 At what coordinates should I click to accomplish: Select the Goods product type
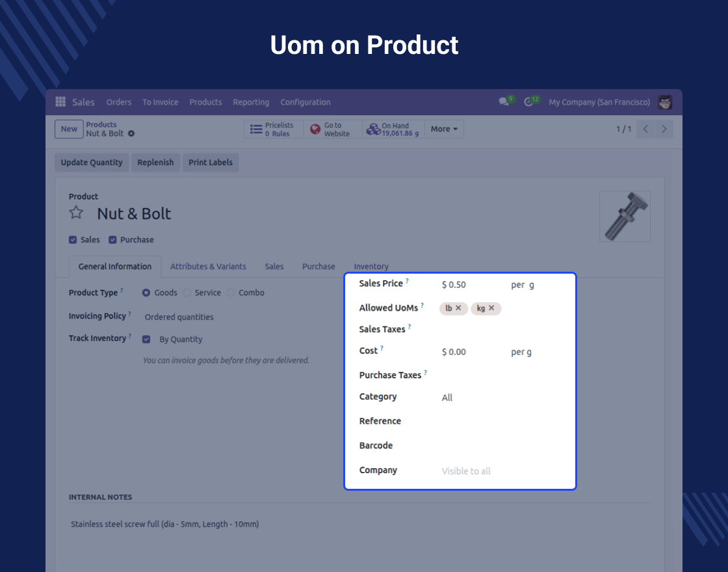(146, 292)
